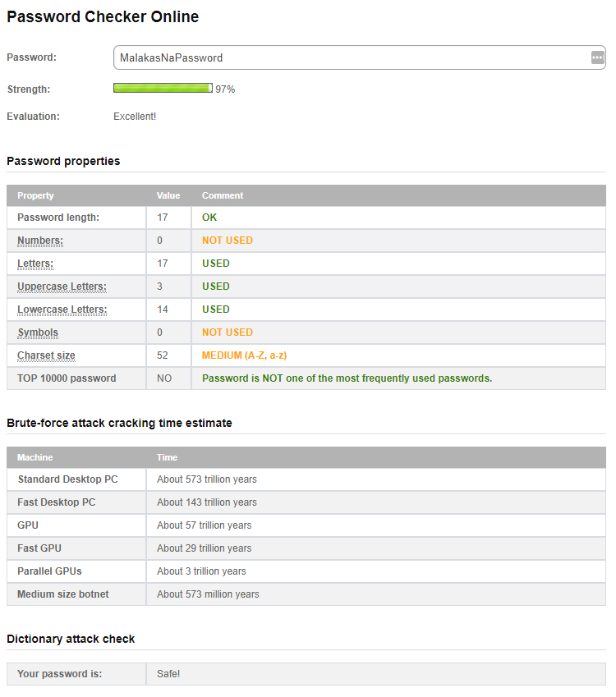616x697 pixels.
Task: Click the green strength progress bar
Action: [162, 88]
